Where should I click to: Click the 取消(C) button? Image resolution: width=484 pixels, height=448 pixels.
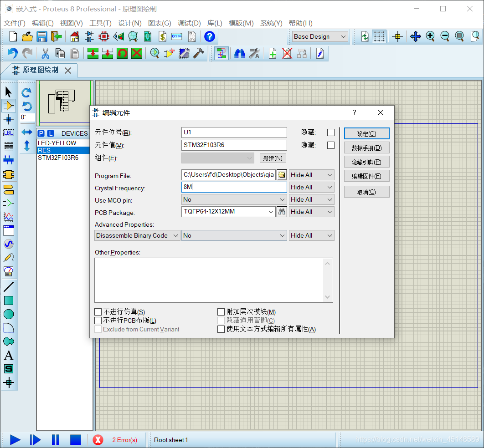tap(367, 192)
